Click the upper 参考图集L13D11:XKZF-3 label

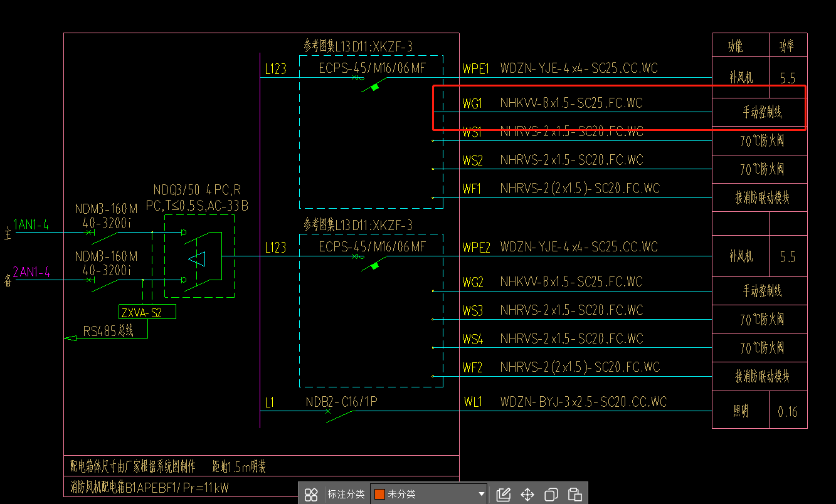click(358, 46)
